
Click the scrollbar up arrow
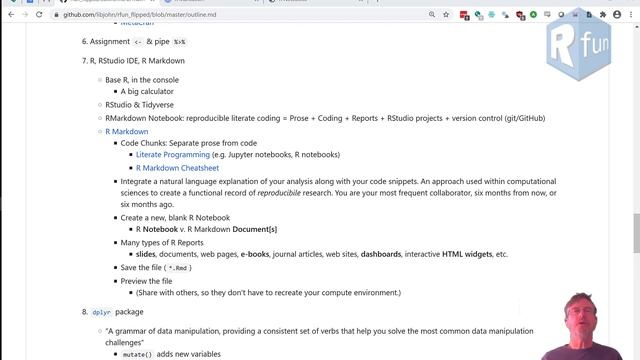click(636, 27)
